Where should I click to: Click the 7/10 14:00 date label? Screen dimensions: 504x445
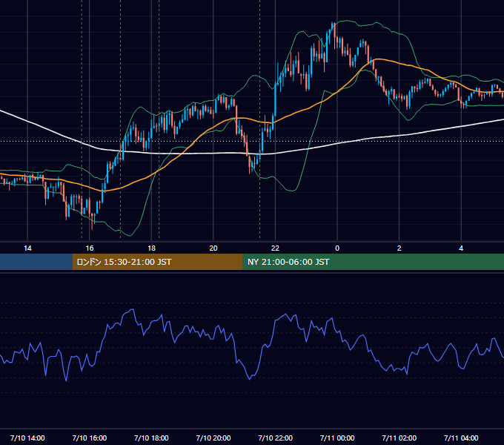click(x=27, y=438)
